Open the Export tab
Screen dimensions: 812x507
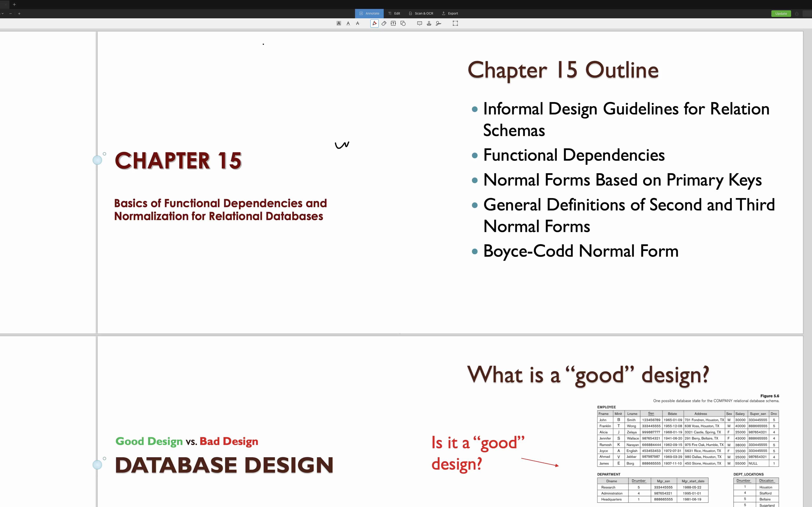tap(450, 13)
